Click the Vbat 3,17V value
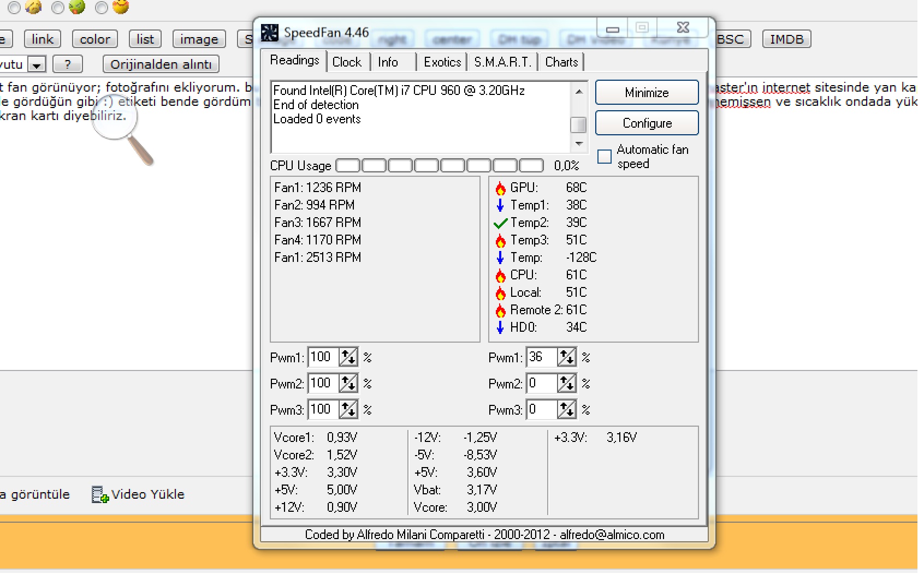Image resolution: width=924 pixels, height=574 pixels. pos(482,490)
